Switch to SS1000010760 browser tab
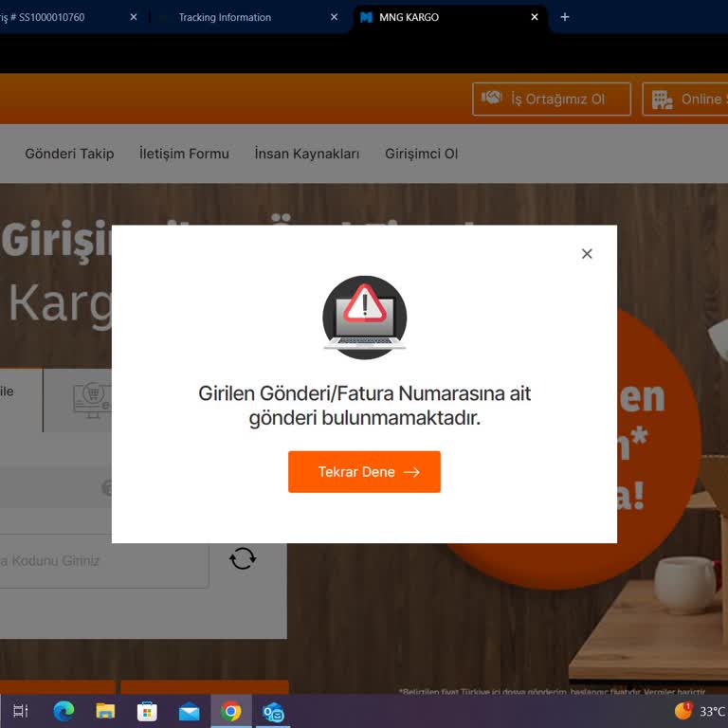728x728 pixels. pos(45,17)
